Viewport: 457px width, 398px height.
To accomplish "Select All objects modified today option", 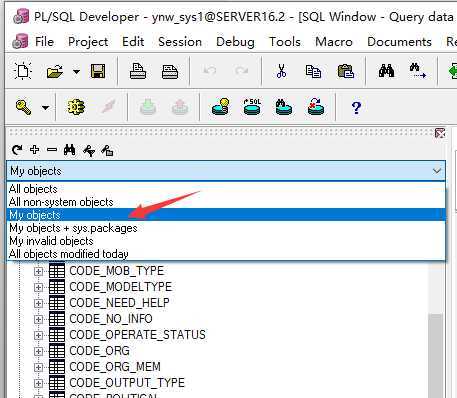I will (x=226, y=254).
